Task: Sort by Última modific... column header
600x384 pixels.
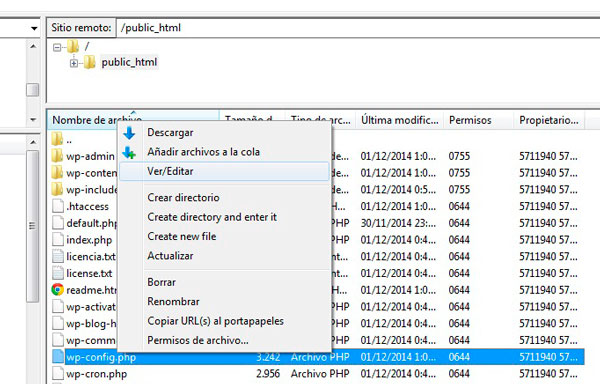Action: (399, 120)
